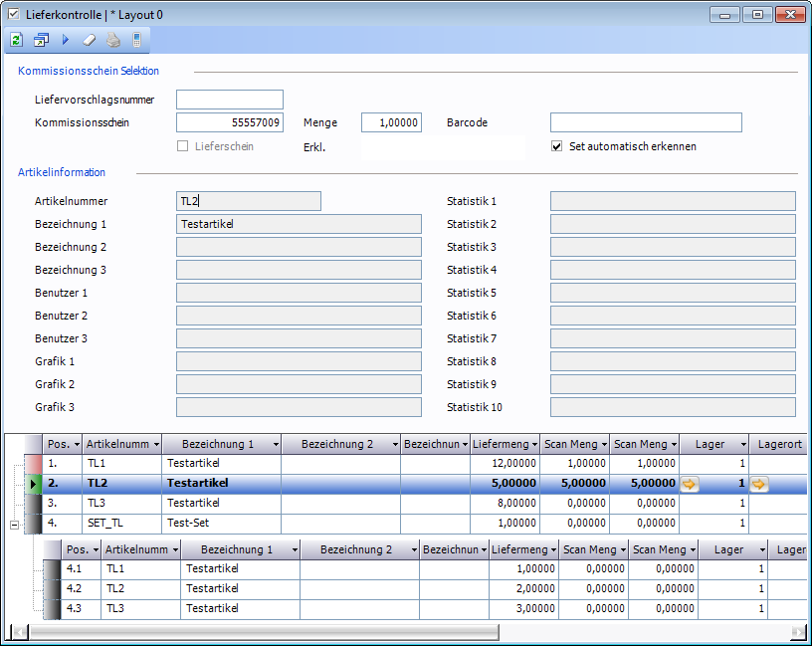
Task: Click the mobile scanner device toolbar icon
Action: 136,41
